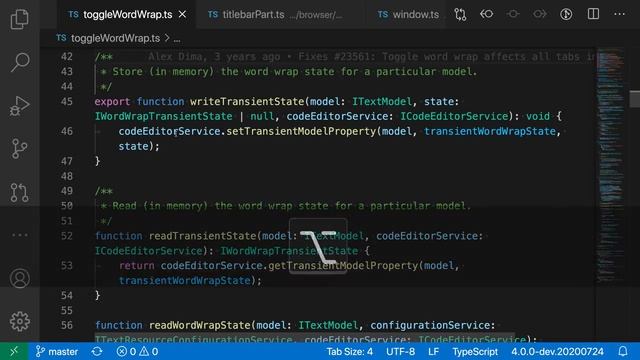The image size is (640, 360).
Task: Click IWordWrapTransientState type on line 45
Action: pos(163,116)
